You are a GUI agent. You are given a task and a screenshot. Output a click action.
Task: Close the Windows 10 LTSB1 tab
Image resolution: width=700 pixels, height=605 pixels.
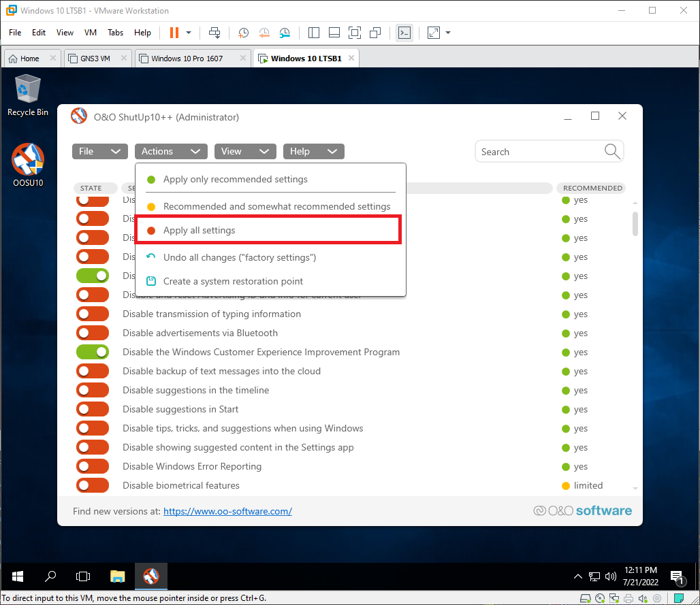[x=351, y=58]
